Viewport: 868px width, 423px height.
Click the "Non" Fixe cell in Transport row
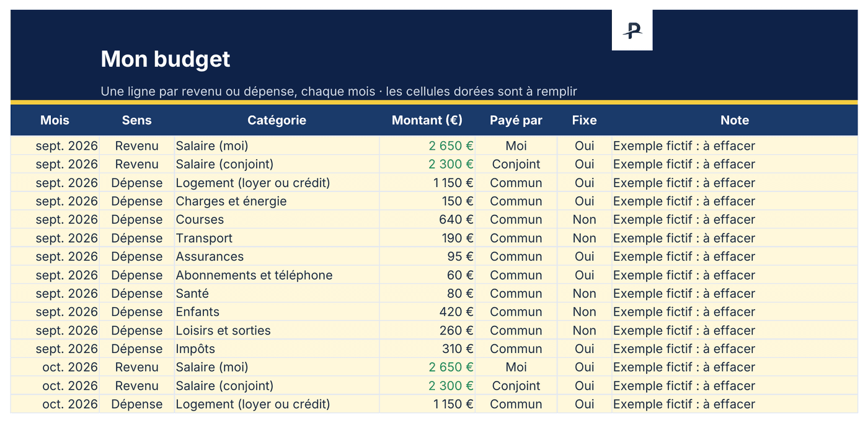(584, 238)
